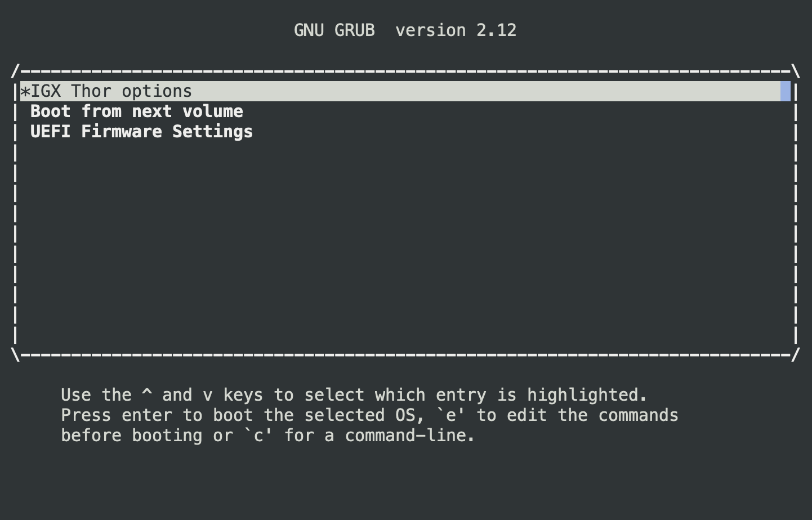Open UEFI Firmware Settings
Image resolution: width=812 pixels, height=520 pixels.
pos(141,131)
